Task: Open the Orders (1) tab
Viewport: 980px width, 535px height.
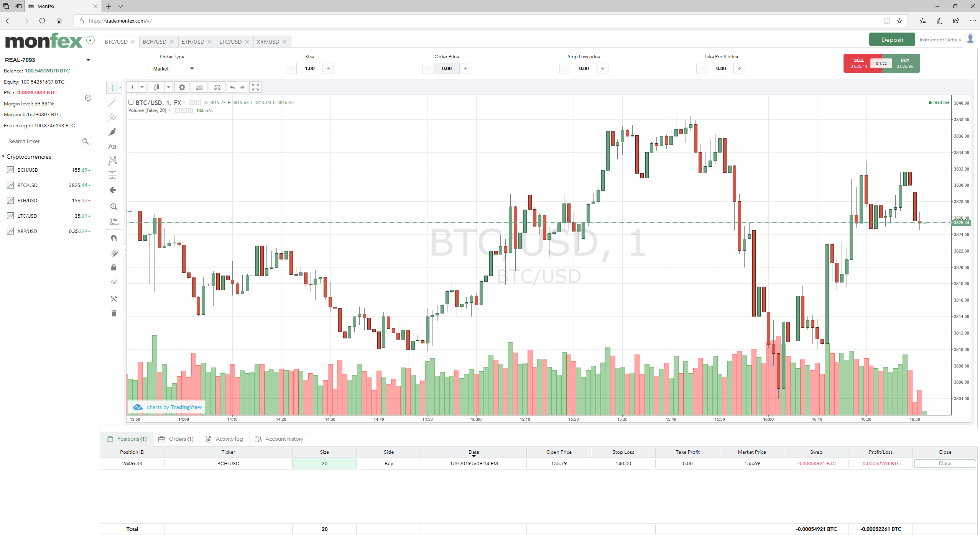Action: tap(176, 439)
